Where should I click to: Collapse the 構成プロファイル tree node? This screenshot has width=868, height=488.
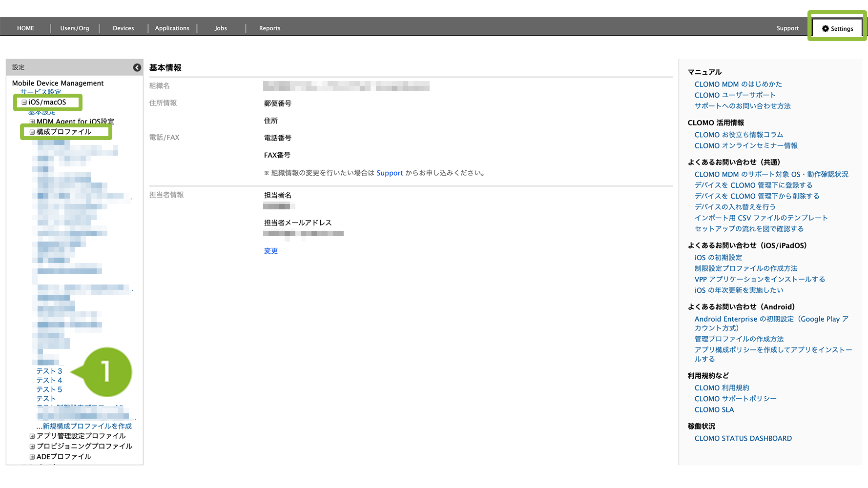click(32, 132)
